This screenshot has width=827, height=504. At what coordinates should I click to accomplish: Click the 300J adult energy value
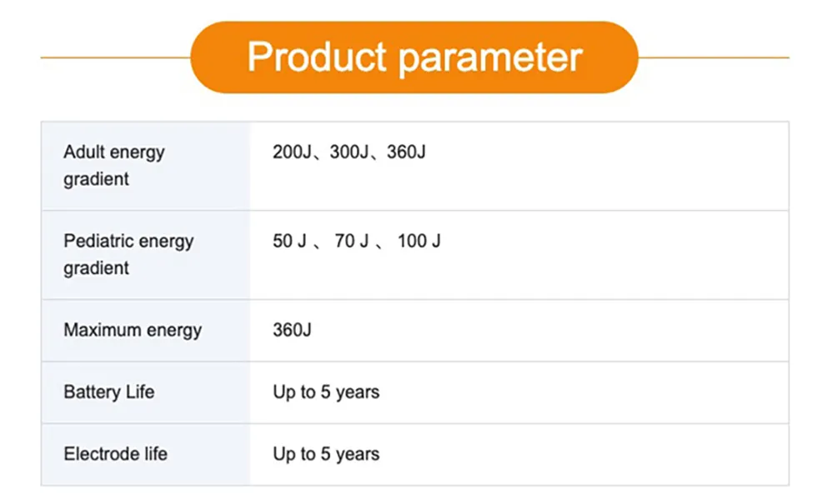tap(348, 152)
